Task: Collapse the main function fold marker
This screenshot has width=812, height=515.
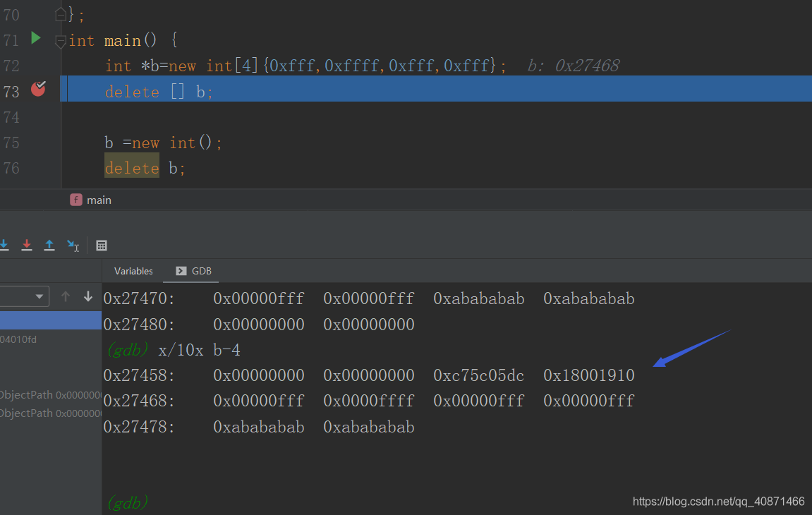Action: 61,41
